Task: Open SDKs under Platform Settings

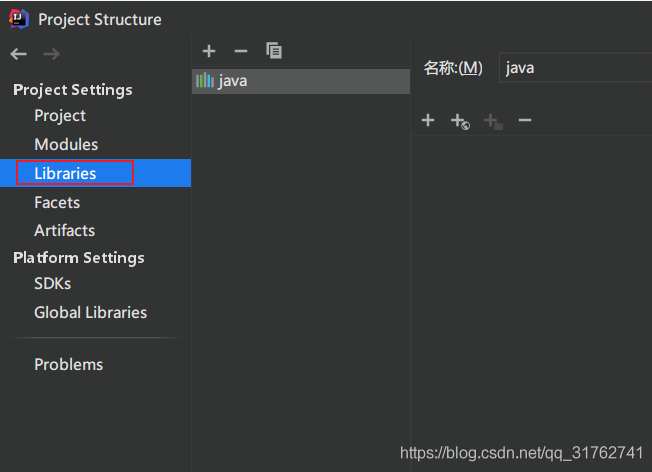Action: 52,284
